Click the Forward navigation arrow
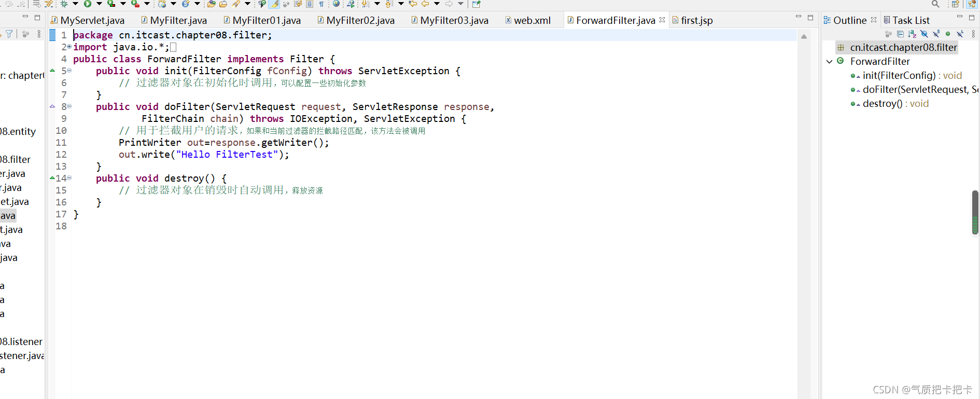Screen dimensions: 980x399 (x=449, y=4)
